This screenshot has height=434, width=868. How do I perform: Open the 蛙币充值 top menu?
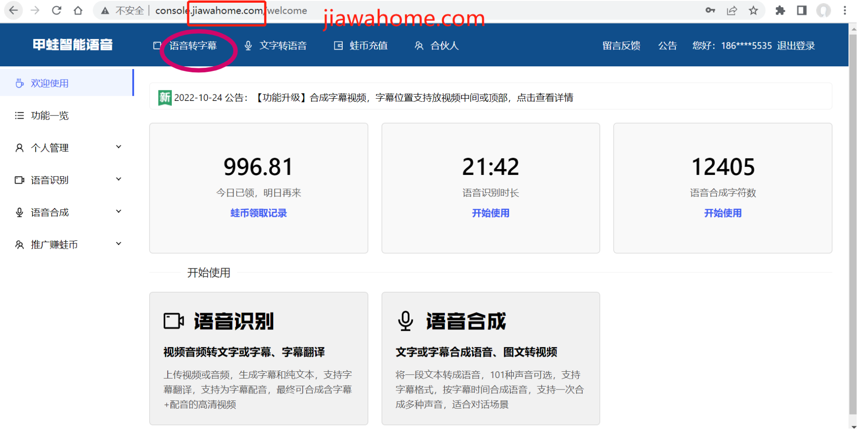click(369, 45)
